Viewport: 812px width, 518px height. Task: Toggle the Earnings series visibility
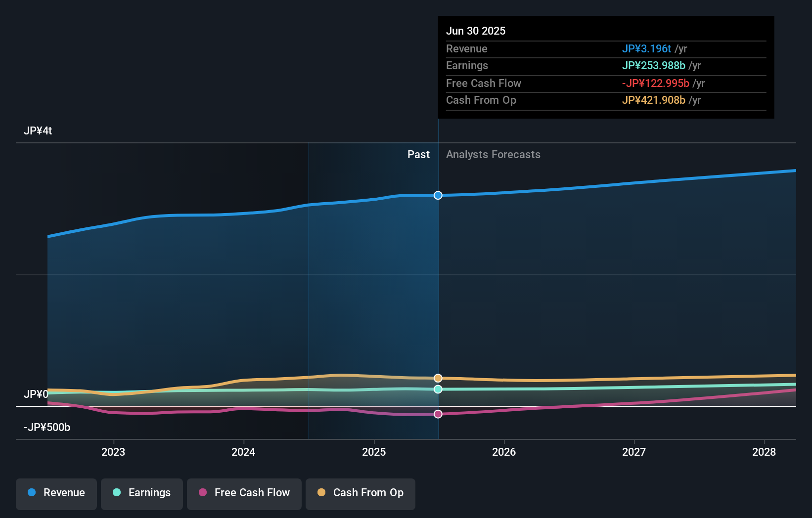[142, 493]
